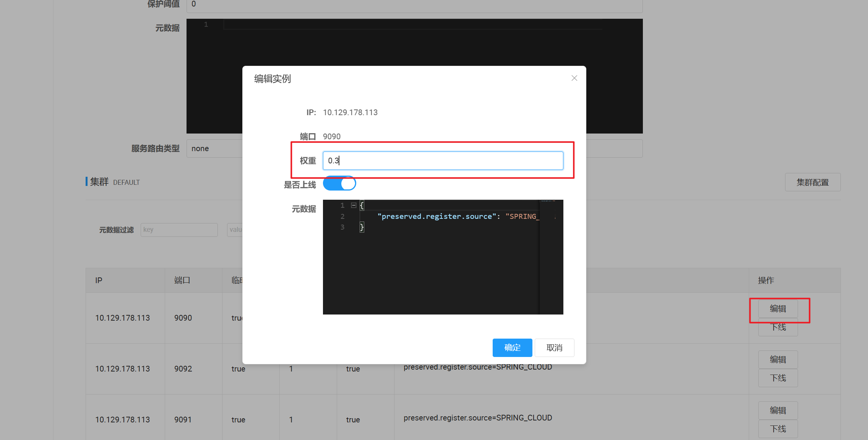Click 编辑 for port 9090 instance
Viewport: 868px width, 440px height.
(x=778, y=309)
